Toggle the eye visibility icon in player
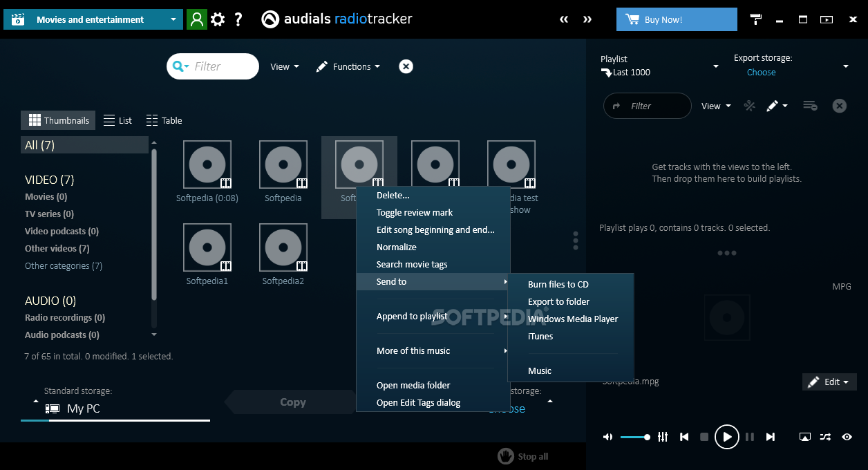This screenshot has height=470, width=868. pos(847,437)
